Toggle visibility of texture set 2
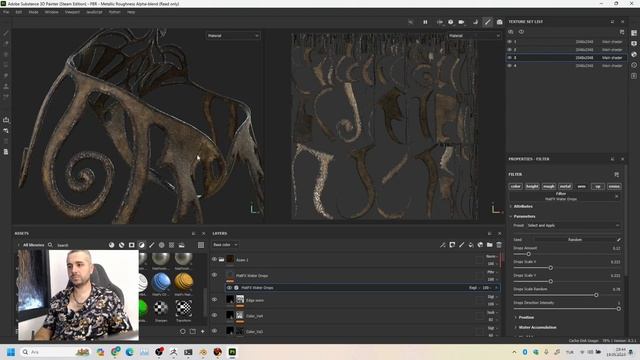 [x=509, y=50]
